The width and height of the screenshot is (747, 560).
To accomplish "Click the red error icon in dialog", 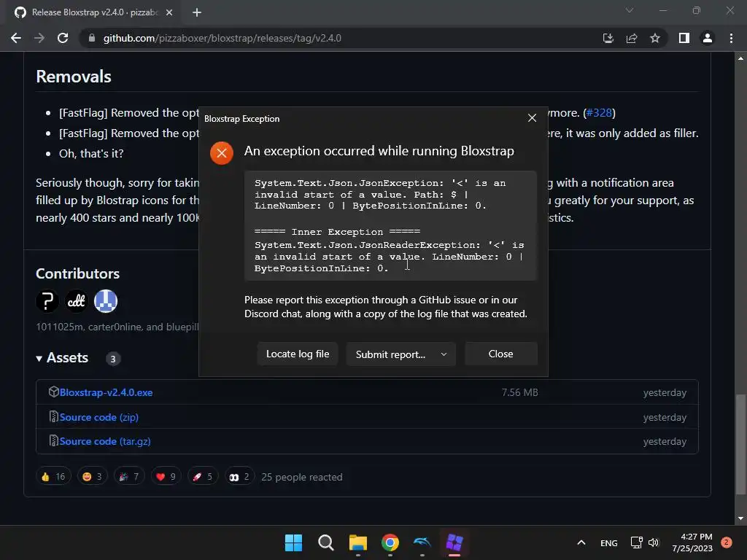I will (222, 153).
